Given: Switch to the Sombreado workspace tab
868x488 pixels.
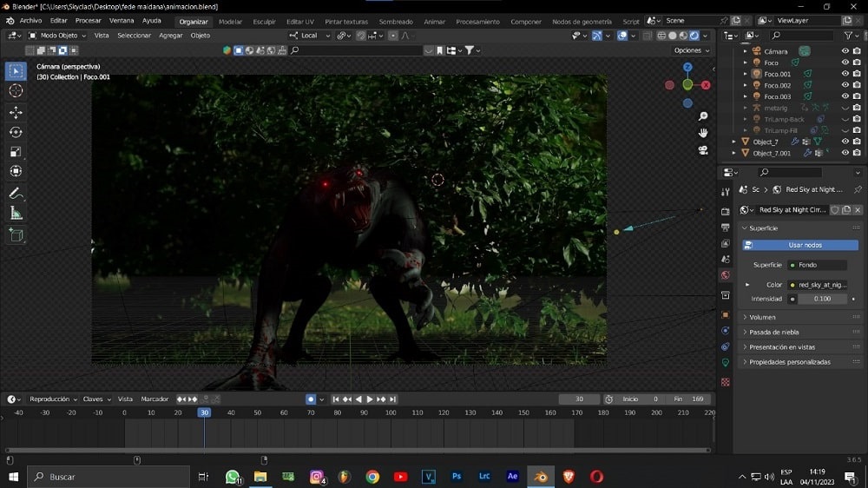Looking at the screenshot, I should 396,21.
